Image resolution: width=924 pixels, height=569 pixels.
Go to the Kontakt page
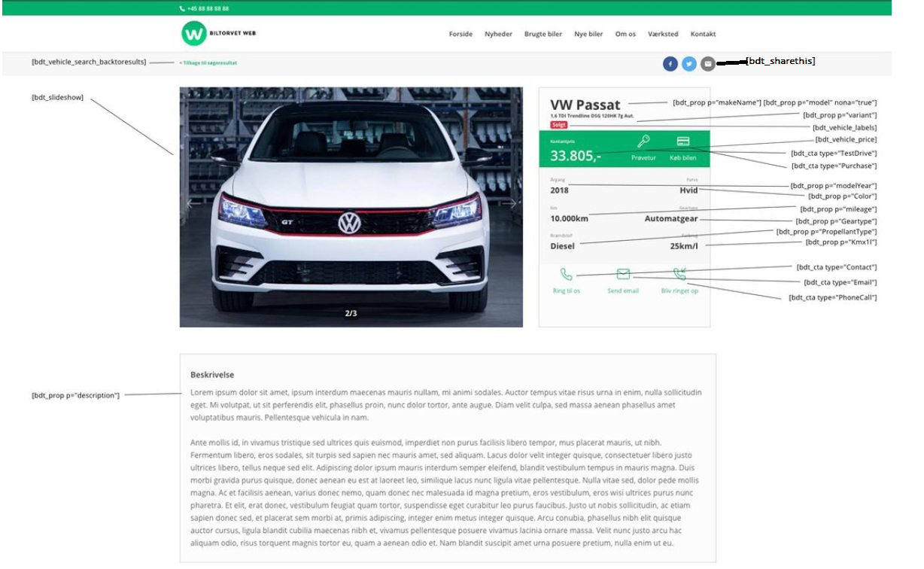[x=703, y=34]
